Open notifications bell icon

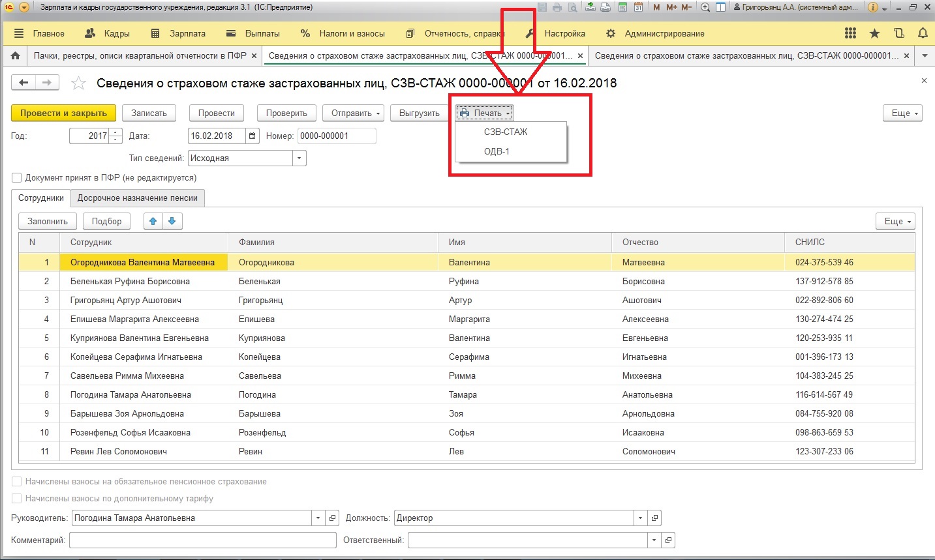[923, 33]
